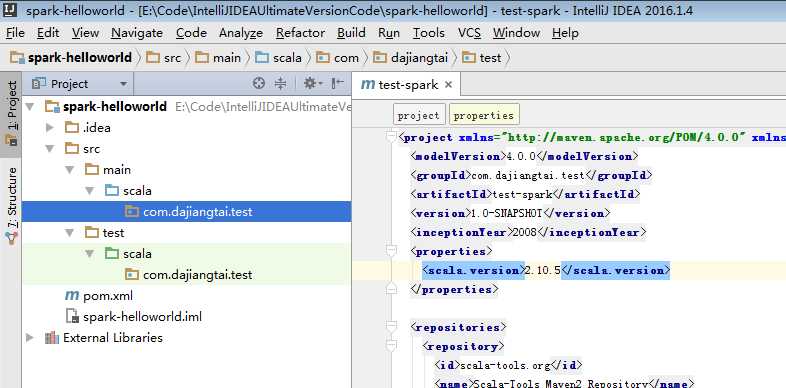Click spark-helloworld breadcrumb in navigation bar
The image size is (786, 388).
click(x=71, y=58)
